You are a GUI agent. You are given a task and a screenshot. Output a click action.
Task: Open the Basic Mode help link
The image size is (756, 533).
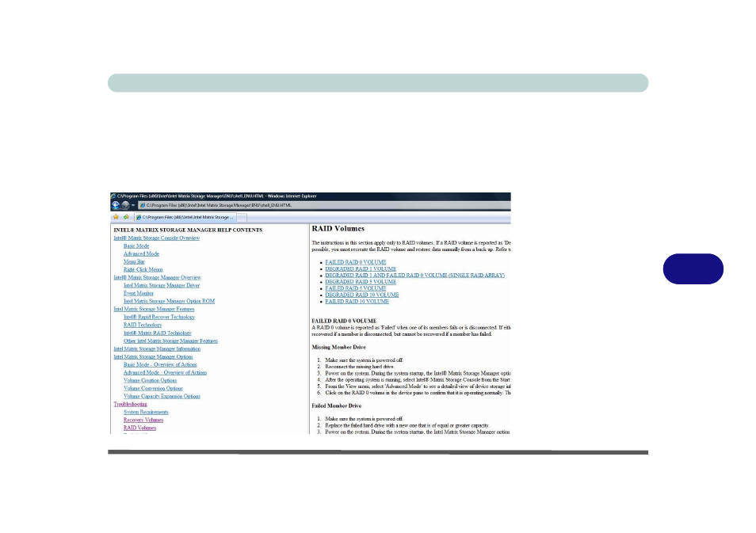[136, 246]
